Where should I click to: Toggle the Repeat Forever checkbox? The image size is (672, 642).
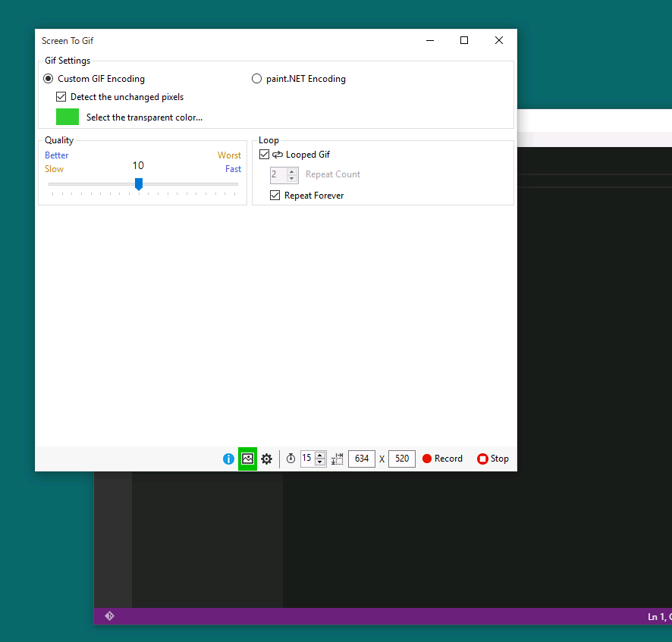click(x=275, y=196)
